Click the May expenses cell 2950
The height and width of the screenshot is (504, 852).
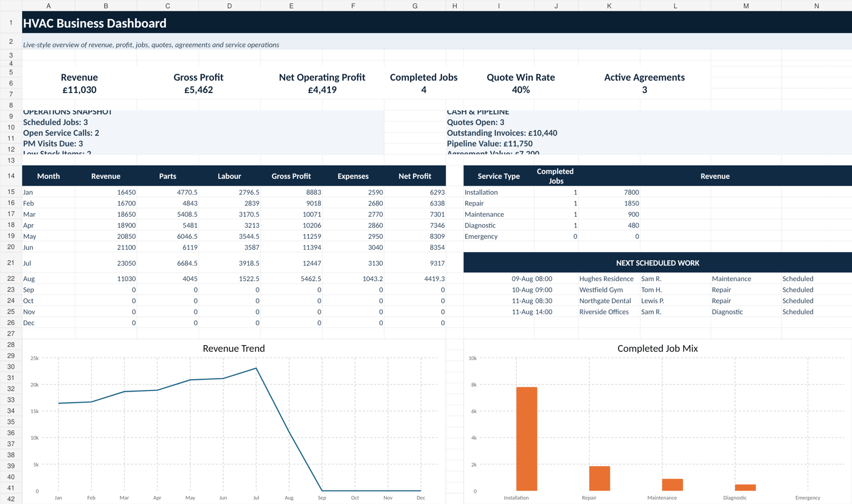(353, 236)
